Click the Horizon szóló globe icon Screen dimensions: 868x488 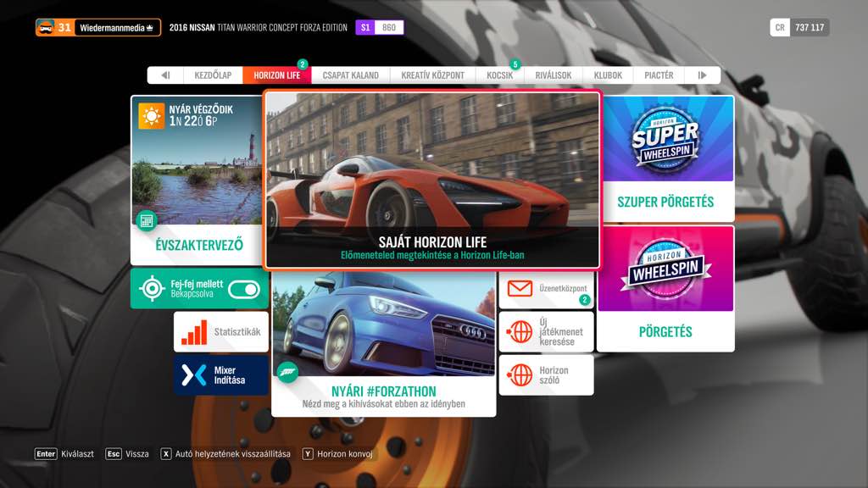[x=520, y=375]
